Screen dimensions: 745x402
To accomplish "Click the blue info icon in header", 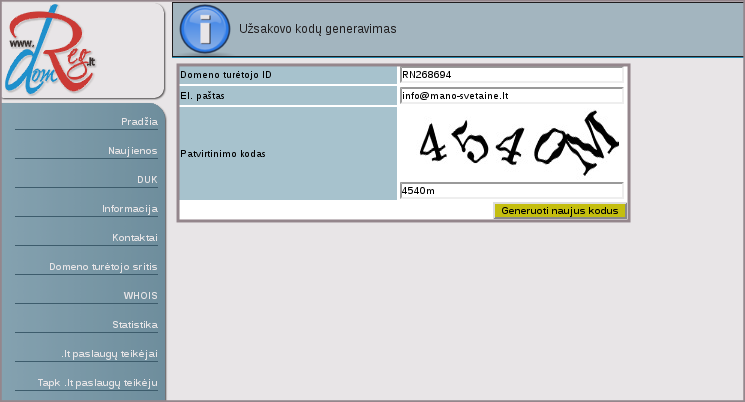I will pyautogui.click(x=205, y=30).
